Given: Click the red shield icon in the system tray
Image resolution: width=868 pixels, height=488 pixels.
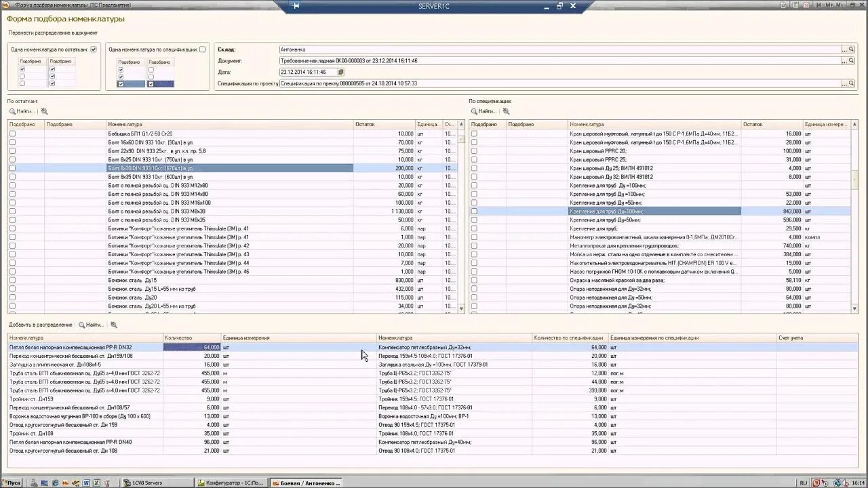Looking at the screenshot, I should [x=816, y=483].
